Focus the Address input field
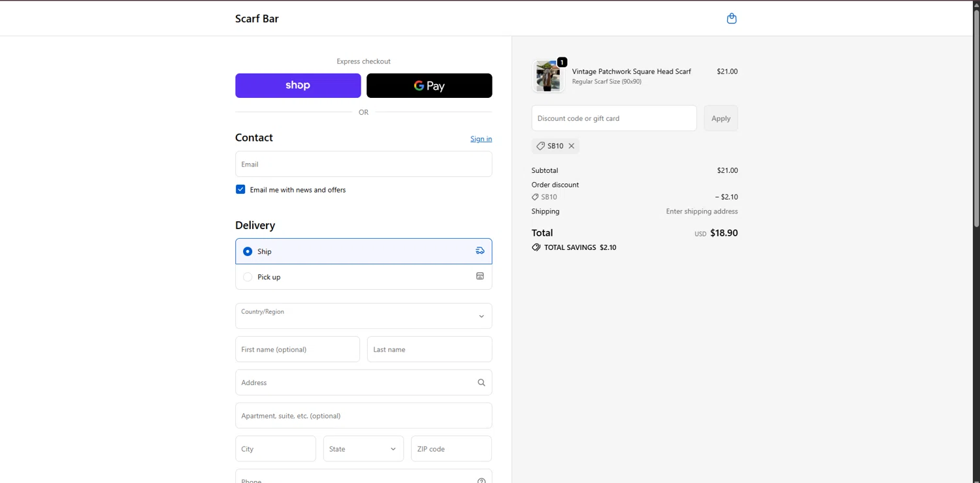Screen dimensions: 980x483 coord(364,382)
